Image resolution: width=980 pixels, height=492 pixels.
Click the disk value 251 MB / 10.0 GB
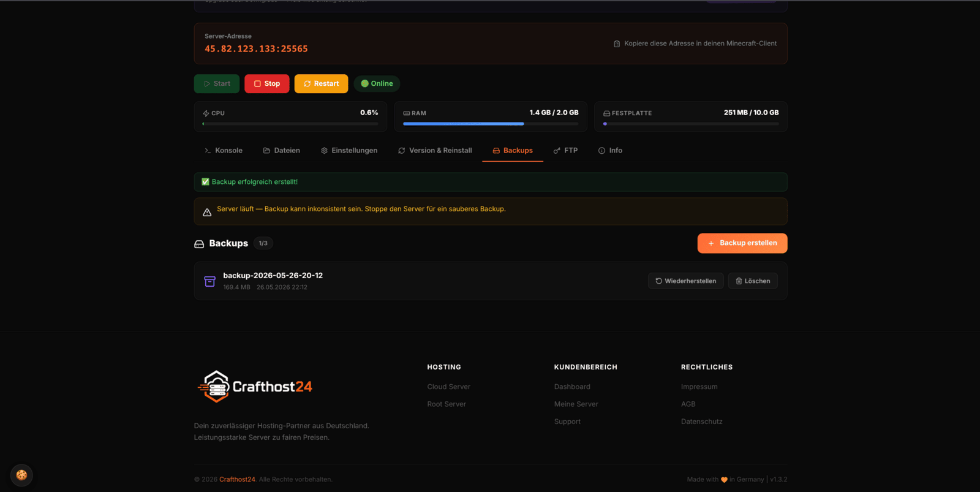tap(751, 113)
